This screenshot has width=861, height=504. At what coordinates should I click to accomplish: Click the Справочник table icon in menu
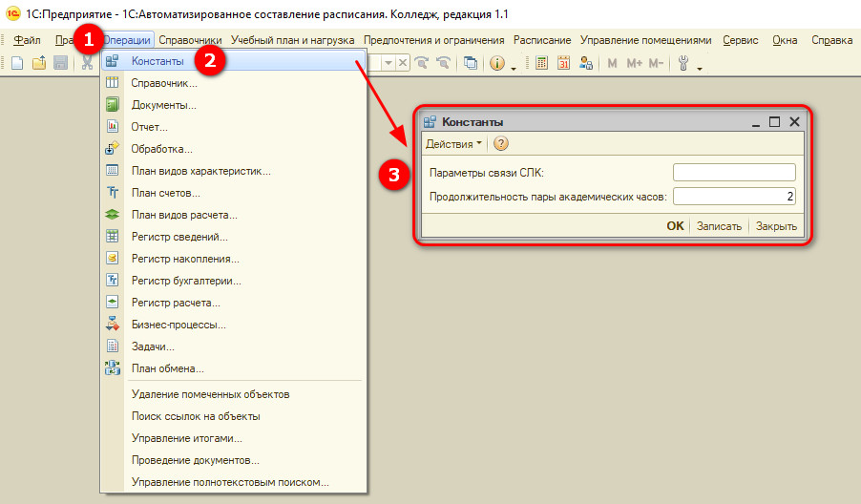pyautogui.click(x=112, y=83)
